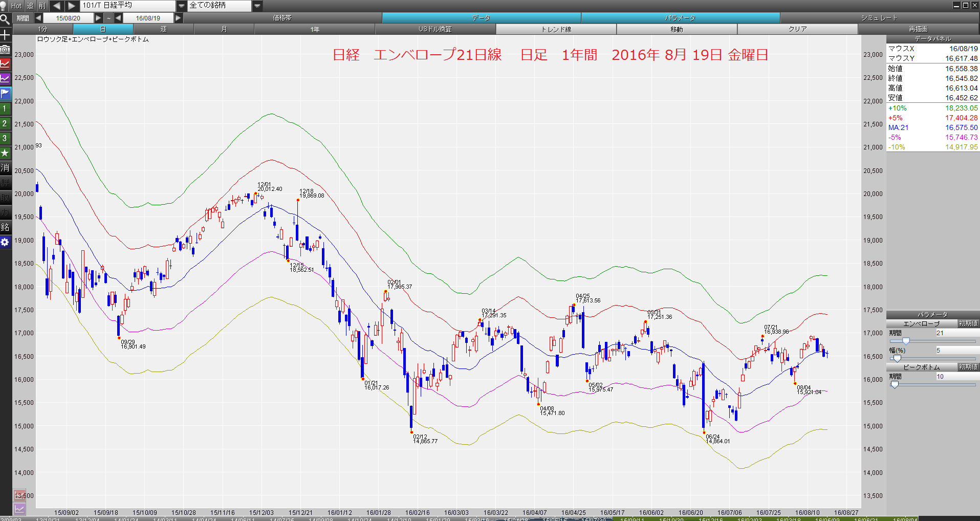980x521 pixels.
Task: Select the 1年 range tab
Action: tap(315, 29)
